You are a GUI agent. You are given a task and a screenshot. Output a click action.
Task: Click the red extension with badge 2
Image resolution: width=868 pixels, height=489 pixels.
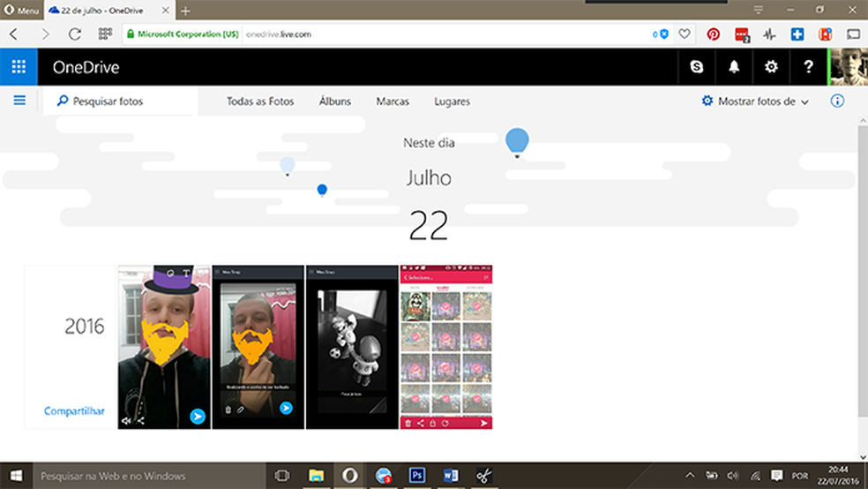point(742,34)
